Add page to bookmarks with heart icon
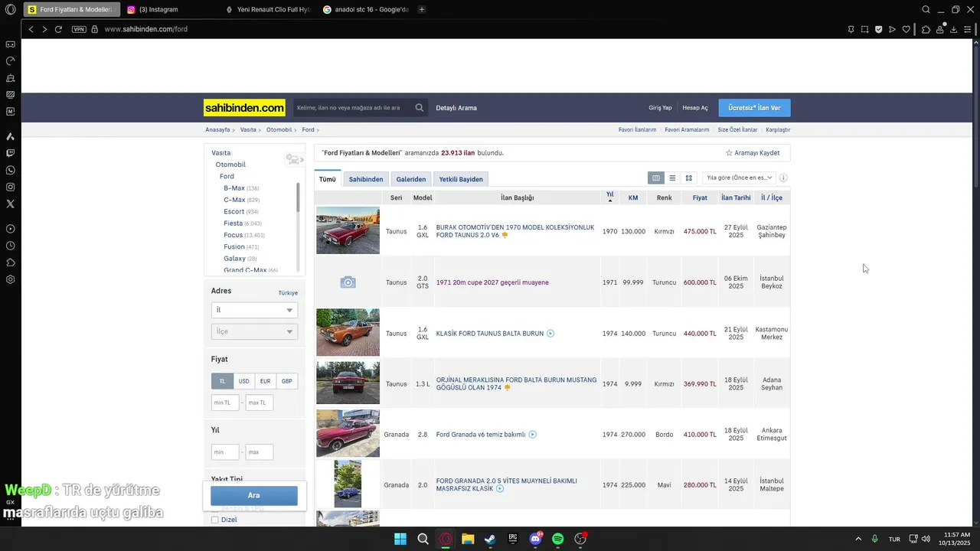Screen dimensions: 980x551 906,29
